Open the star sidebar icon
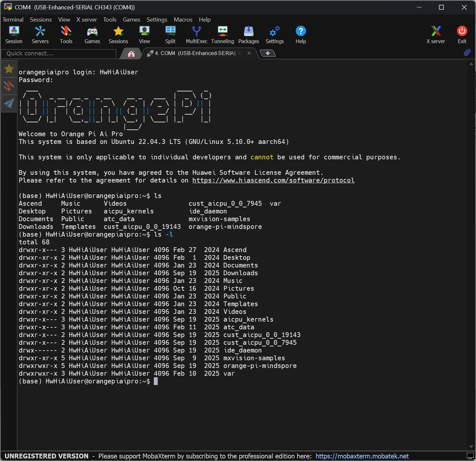 [x=9, y=69]
